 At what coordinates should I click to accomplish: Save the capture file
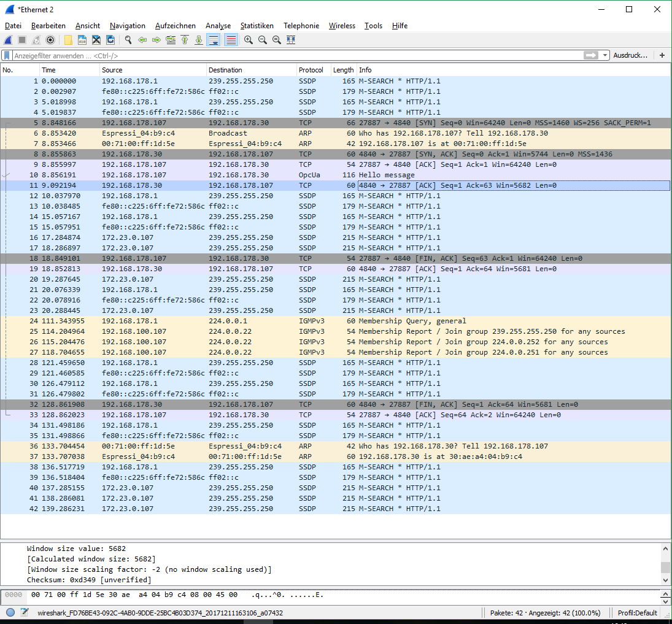(82, 40)
